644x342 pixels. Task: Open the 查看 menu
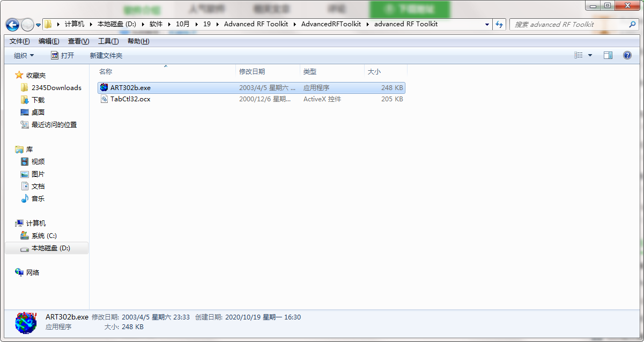[78, 41]
